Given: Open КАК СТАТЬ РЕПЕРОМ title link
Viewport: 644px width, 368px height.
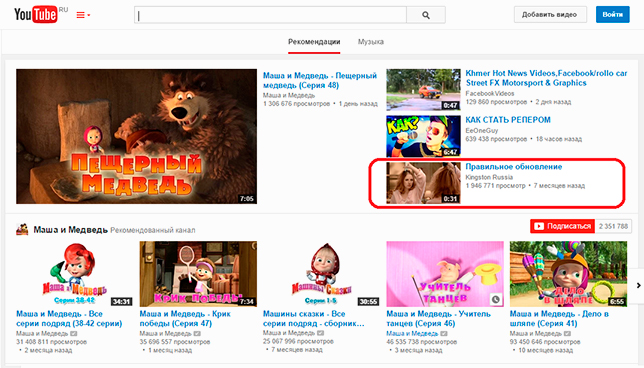Looking at the screenshot, I should [508, 120].
